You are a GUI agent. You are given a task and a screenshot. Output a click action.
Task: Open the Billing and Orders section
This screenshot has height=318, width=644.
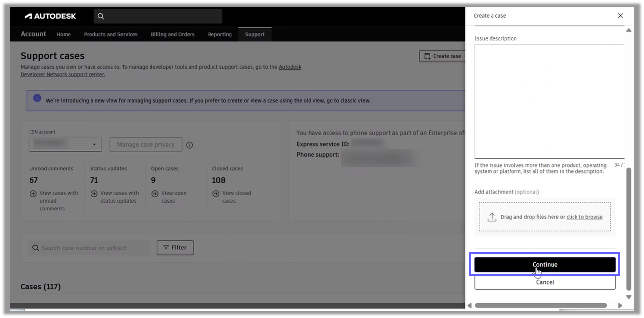(x=172, y=34)
